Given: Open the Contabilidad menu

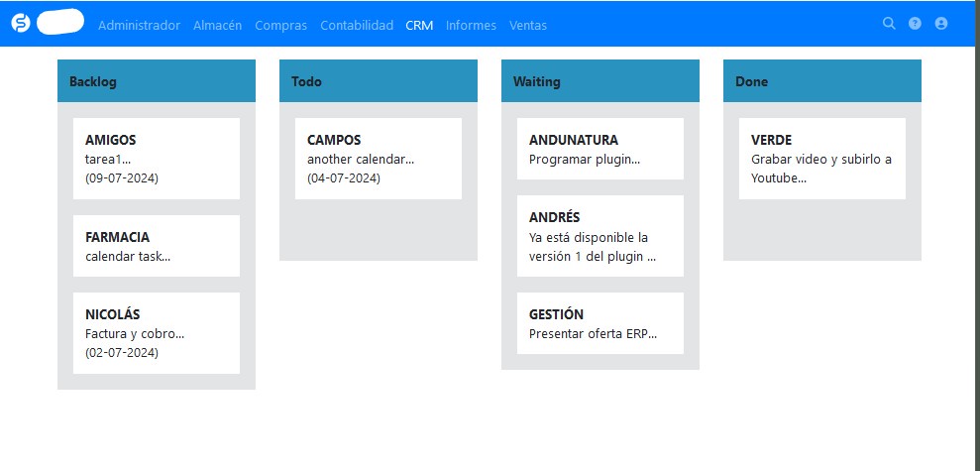Looking at the screenshot, I should 357,26.
